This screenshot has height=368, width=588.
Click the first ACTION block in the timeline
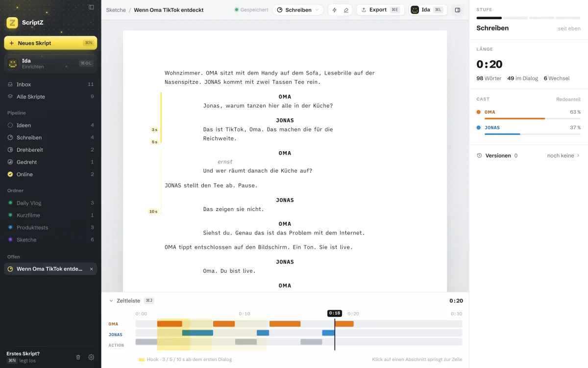(x=147, y=342)
